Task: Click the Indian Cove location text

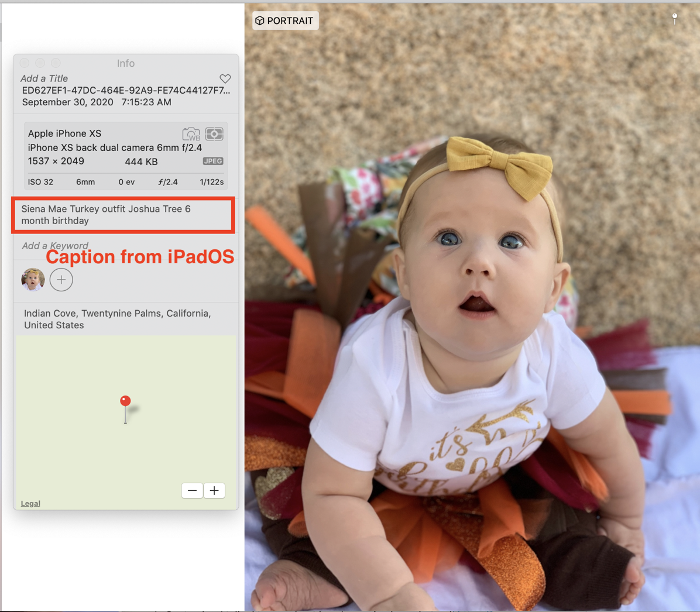Action: (117, 319)
